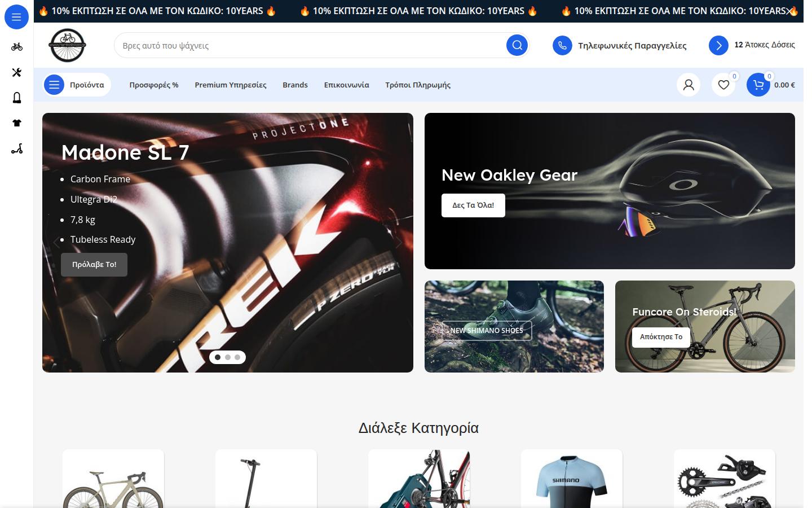Click the Πρόλαβε Το! button
The image size is (812, 508).
[94, 265]
